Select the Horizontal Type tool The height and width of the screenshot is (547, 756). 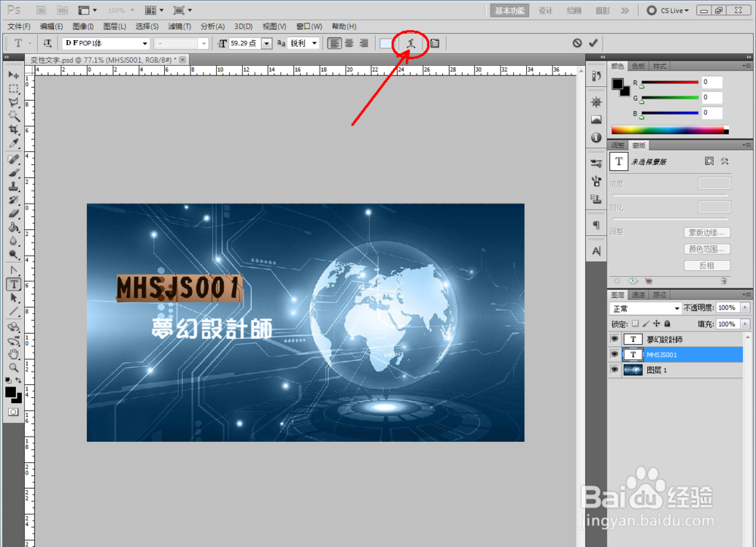click(x=14, y=284)
